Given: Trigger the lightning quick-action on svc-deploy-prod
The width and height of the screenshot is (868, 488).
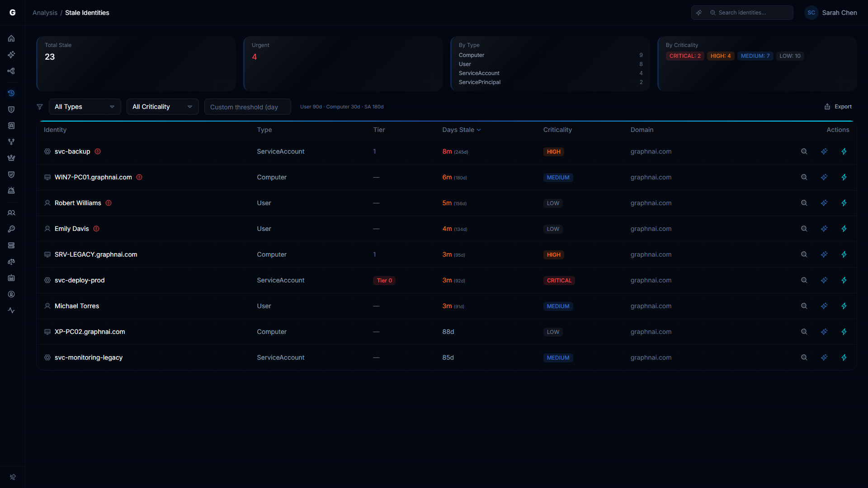Looking at the screenshot, I should pyautogui.click(x=844, y=280).
